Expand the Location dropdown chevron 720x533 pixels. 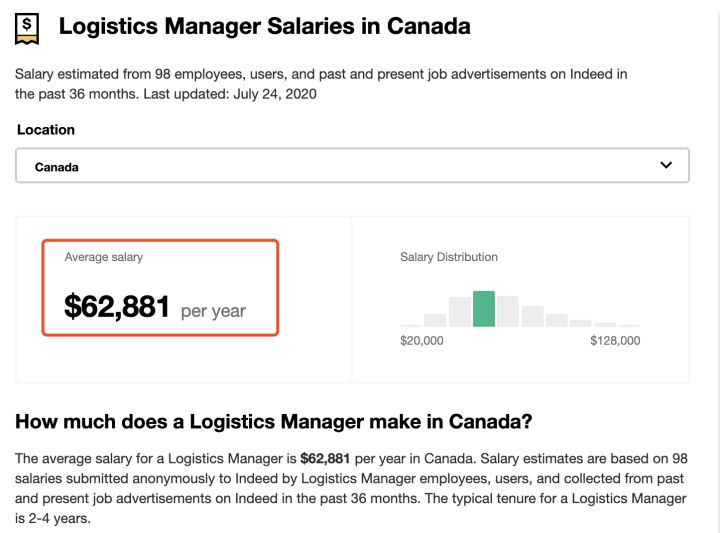pyautogui.click(x=666, y=166)
